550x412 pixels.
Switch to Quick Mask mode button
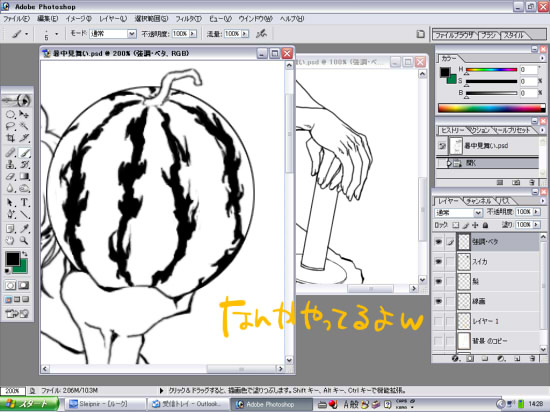click(x=24, y=285)
